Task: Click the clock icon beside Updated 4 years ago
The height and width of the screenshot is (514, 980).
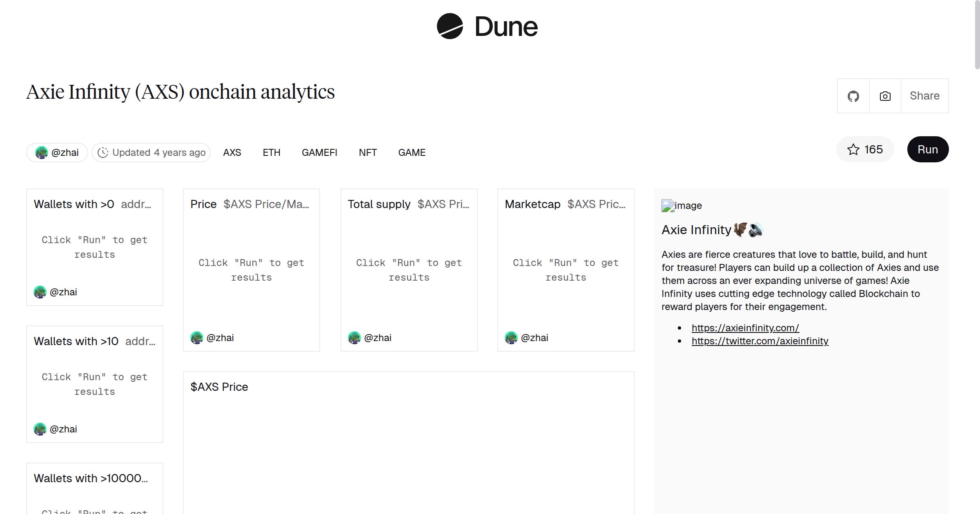Action: pos(103,152)
